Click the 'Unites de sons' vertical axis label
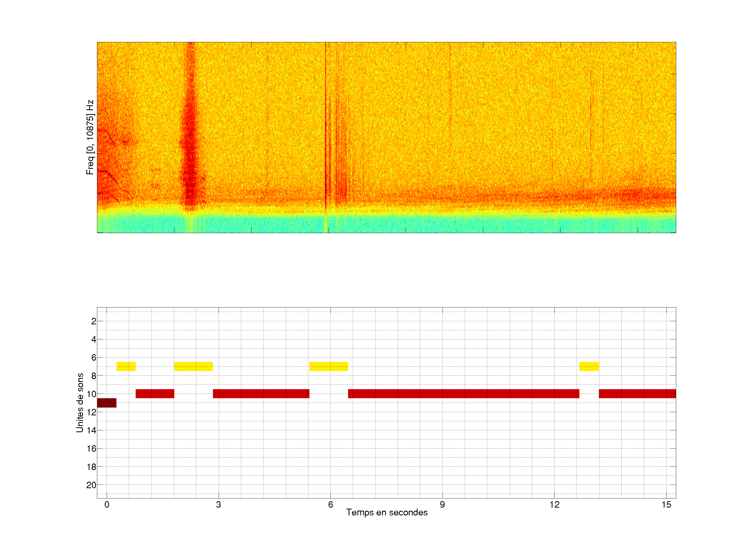Viewport: 747px width, 560px height. pyautogui.click(x=80, y=403)
